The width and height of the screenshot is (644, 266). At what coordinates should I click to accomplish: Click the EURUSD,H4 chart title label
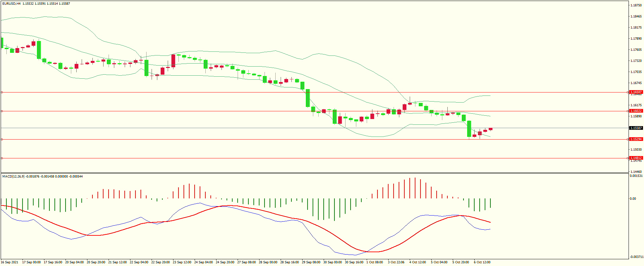click(x=11, y=4)
